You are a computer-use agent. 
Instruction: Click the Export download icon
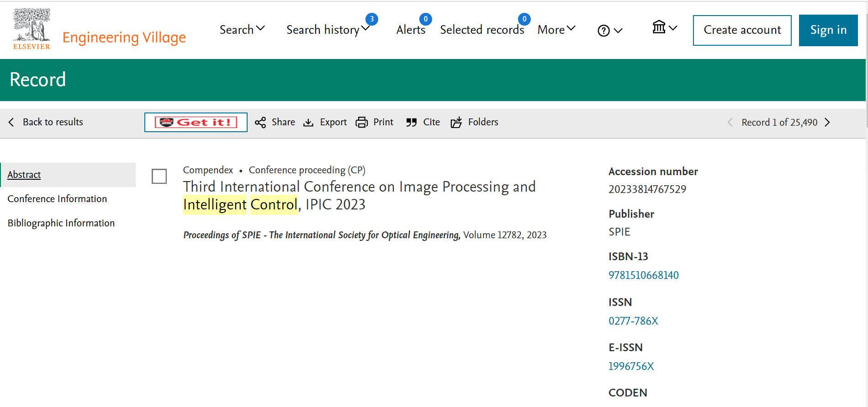coord(308,123)
